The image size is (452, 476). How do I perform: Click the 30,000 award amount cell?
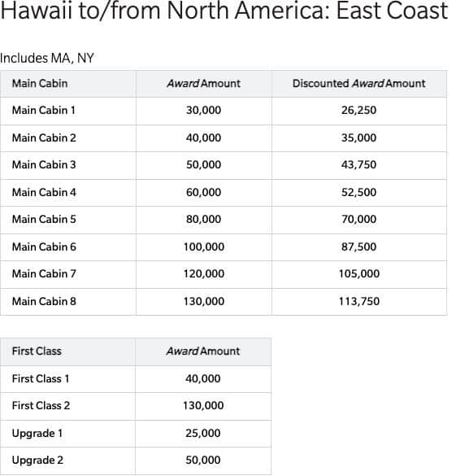coord(203,110)
